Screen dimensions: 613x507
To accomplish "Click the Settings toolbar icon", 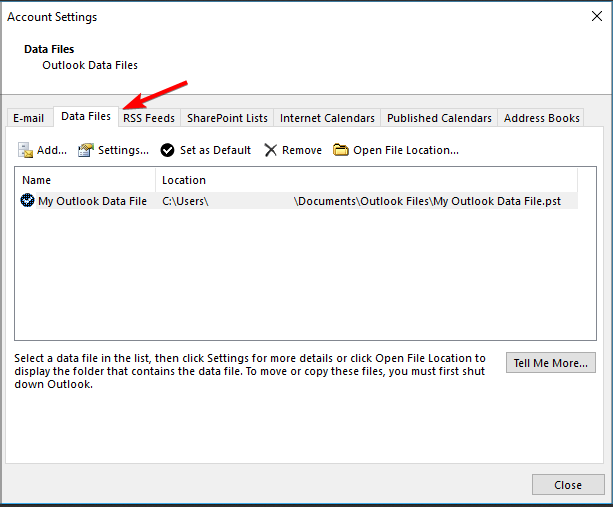I will [86, 150].
